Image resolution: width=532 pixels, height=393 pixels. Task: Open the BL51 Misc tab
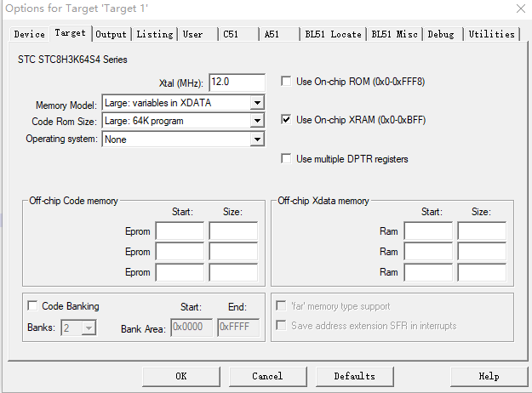[x=394, y=34]
